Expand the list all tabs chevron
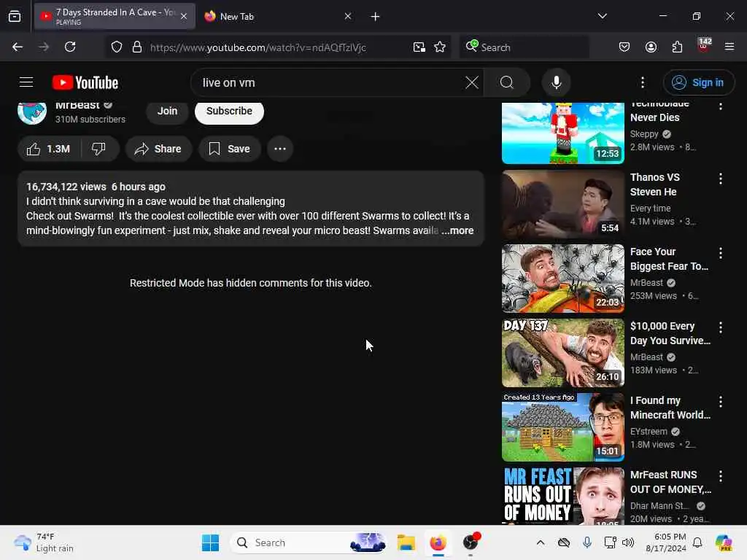The width and height of the screenshot is (747, 560). click(602, 16)
